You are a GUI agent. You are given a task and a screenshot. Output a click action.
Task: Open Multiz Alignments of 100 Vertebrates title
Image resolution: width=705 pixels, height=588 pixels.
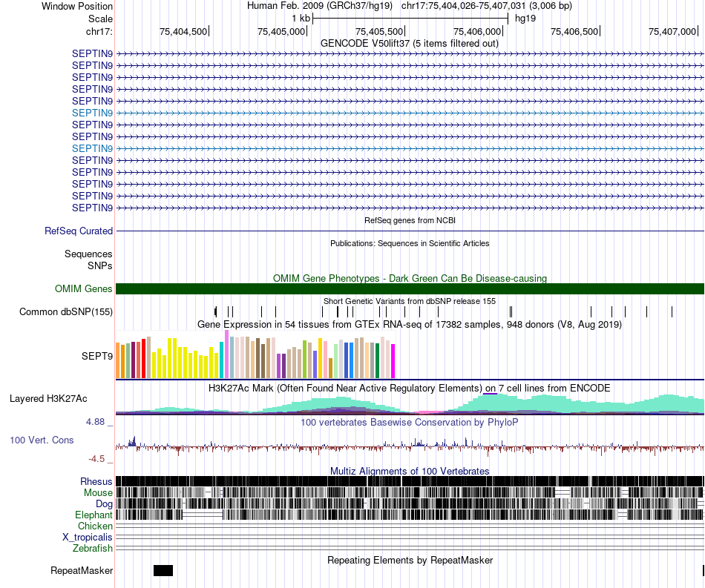coord(410,471)
